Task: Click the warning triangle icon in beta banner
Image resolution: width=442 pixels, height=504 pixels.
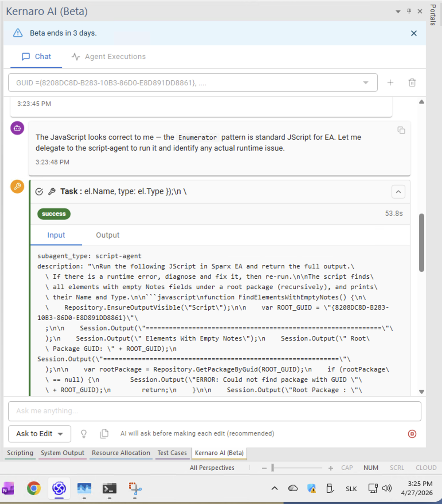Action: click(18, 33)
